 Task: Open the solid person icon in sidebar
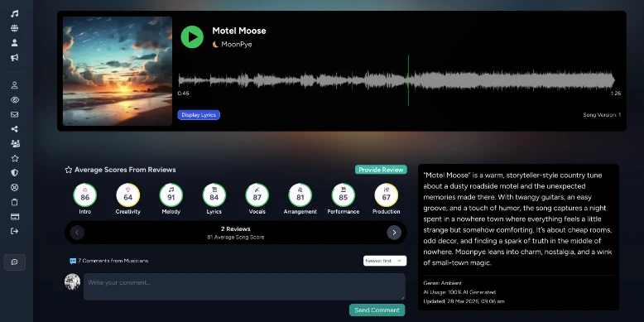14,43
